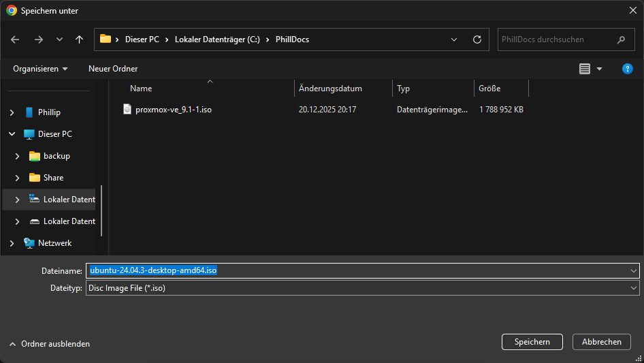644x363 pixels.
Task: Click the Abbrechen button
Action: [x=601, y=342]
